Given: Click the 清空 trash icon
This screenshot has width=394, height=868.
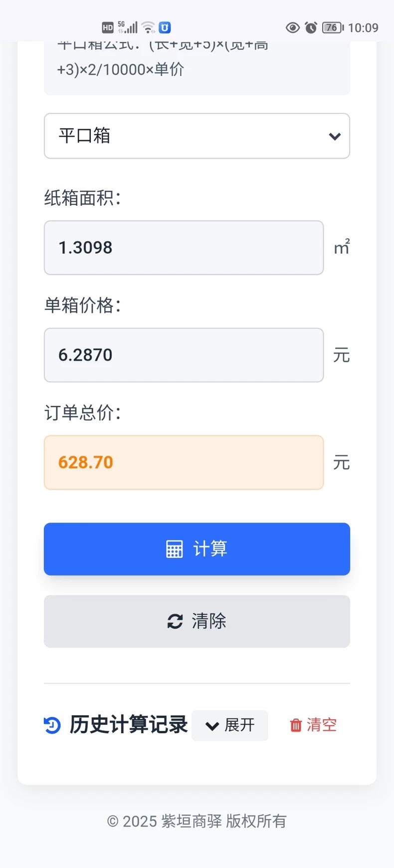Looking at the screenshot, I should point(296,725).
